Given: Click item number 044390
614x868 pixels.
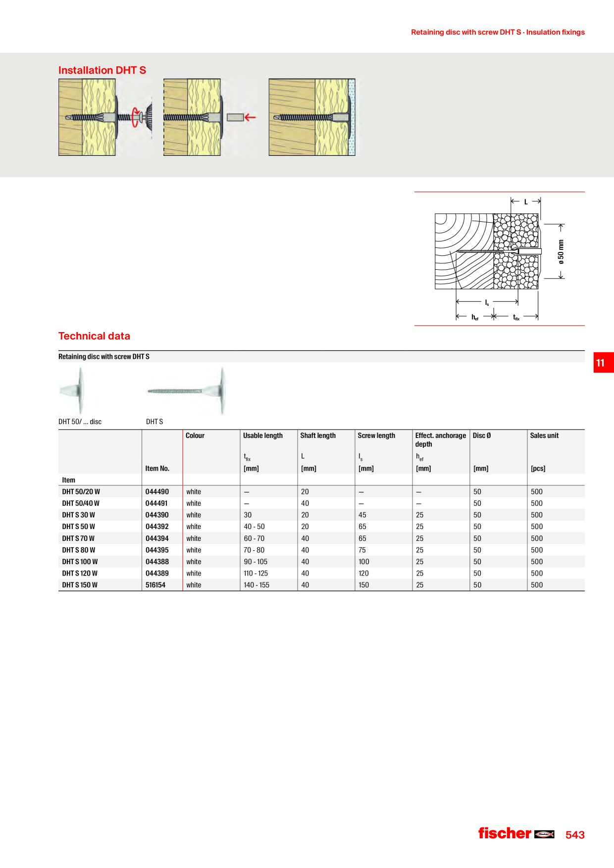Looking at the screenshot, I should 157,515.
